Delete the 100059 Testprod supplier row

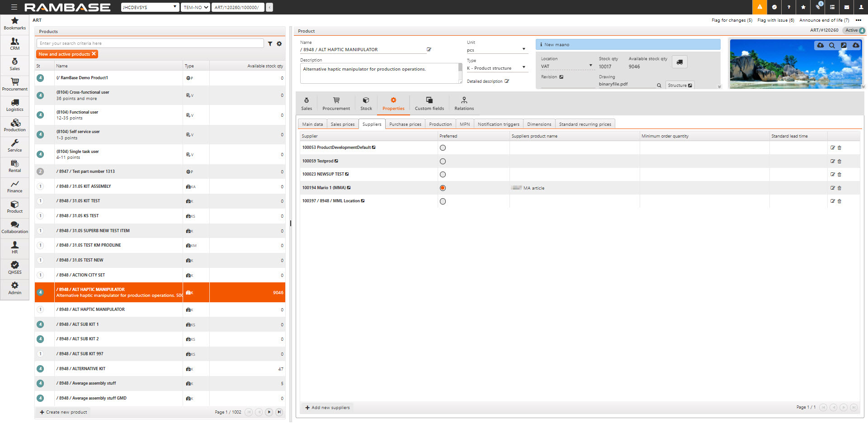point(840,161)
